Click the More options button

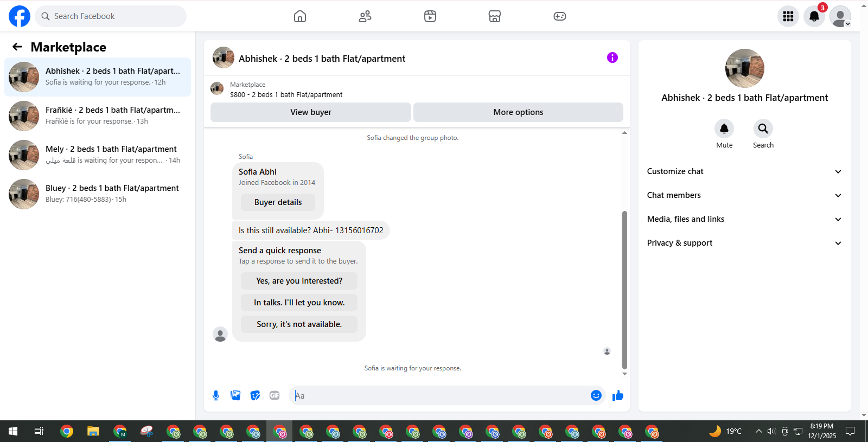tap(518, 112)
